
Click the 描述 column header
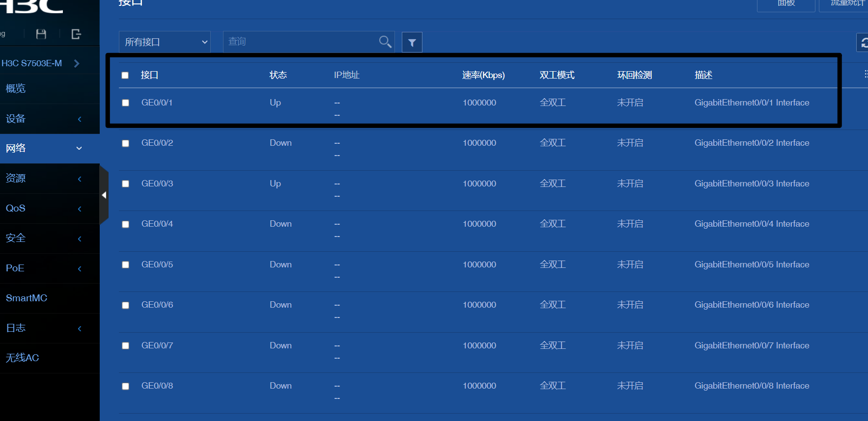[703, 75]
